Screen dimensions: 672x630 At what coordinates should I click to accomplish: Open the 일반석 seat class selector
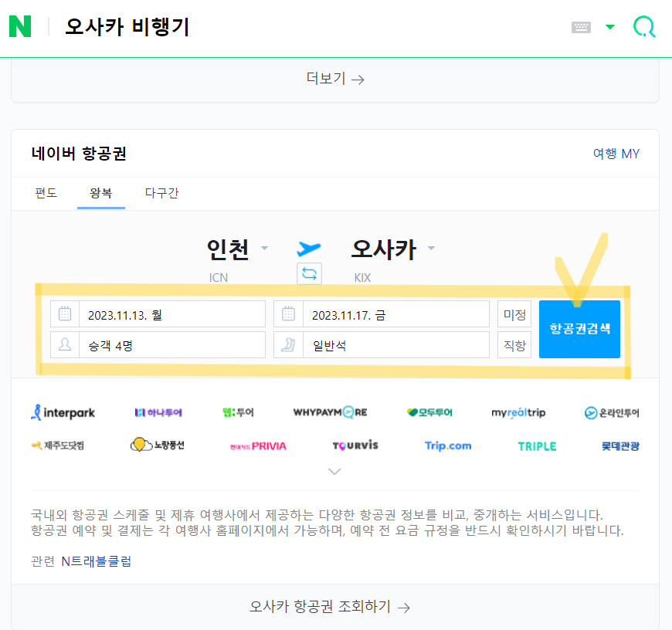click(x=395, y=345)
